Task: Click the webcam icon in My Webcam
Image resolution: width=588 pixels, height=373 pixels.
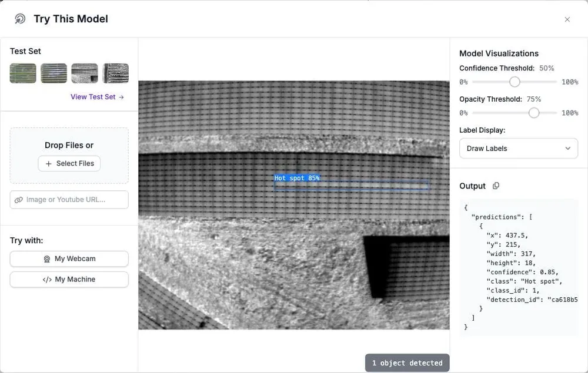Action: tap(47, 259)
